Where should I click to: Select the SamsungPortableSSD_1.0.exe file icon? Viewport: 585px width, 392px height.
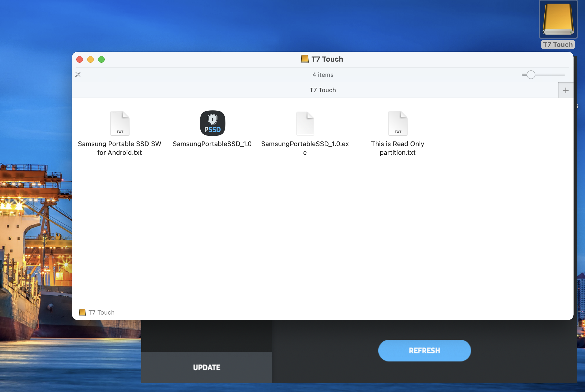tap(305, 123)
